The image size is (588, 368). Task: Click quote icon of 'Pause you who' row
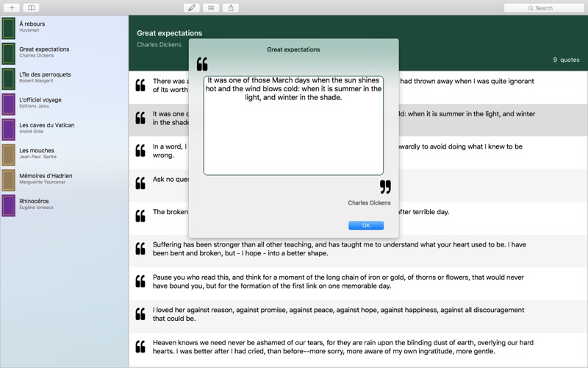(140, 281)
